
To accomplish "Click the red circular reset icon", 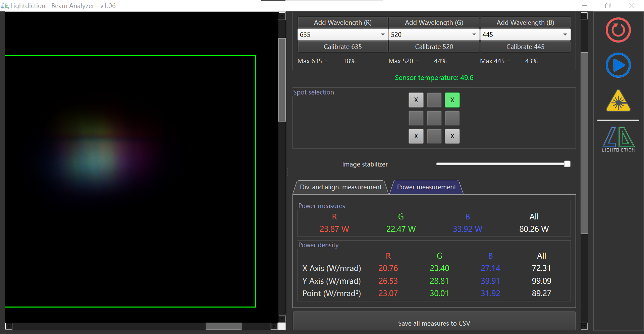I will coord(618,30).
